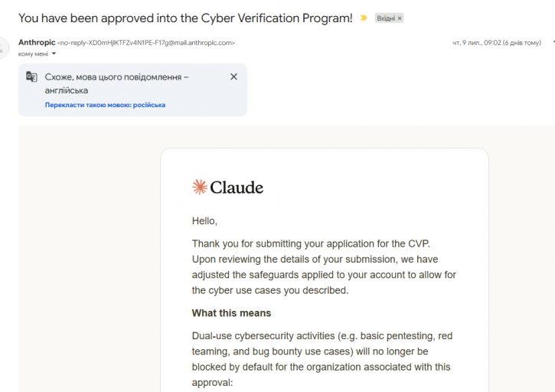Click the Dual-use cybersecurity activities paragraph
The width and height of the screenshot is (555, 392).
point(322,359)
